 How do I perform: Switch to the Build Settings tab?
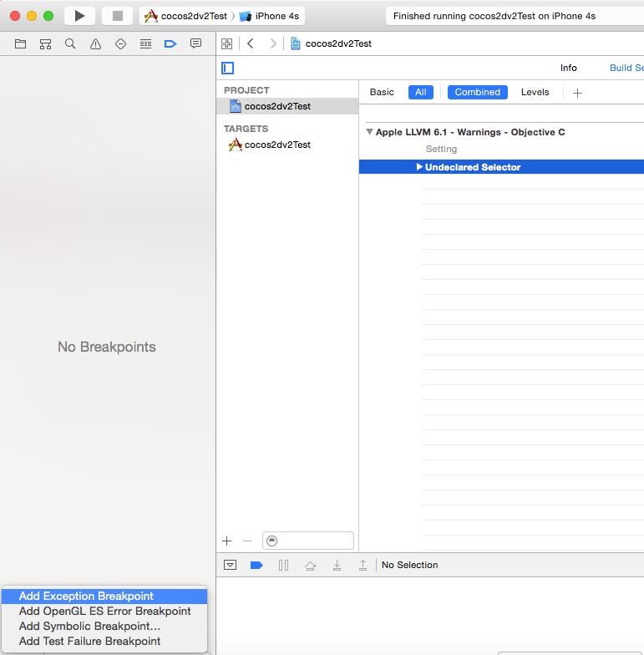pos(626,68)
